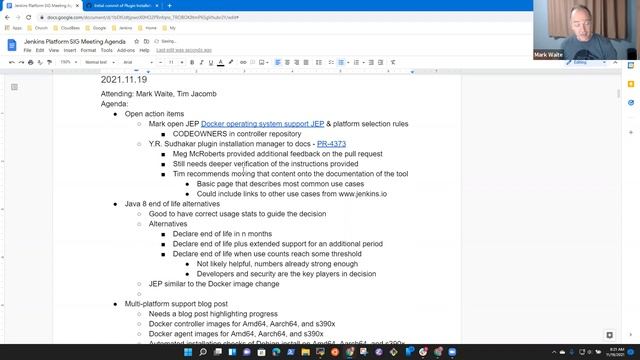Open bulleted list style dropdown arrow
Screen dimensions: 640x360
coord(348,62)
